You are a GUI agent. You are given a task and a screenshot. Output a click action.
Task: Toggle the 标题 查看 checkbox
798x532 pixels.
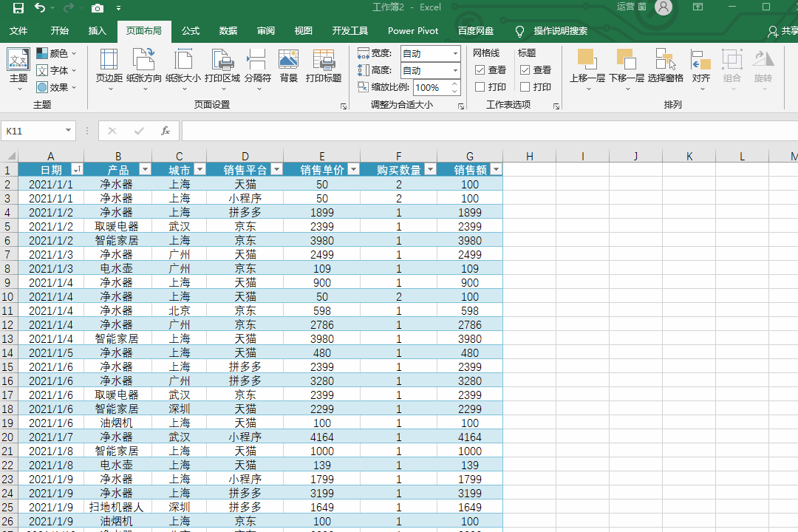click(525, 70)
